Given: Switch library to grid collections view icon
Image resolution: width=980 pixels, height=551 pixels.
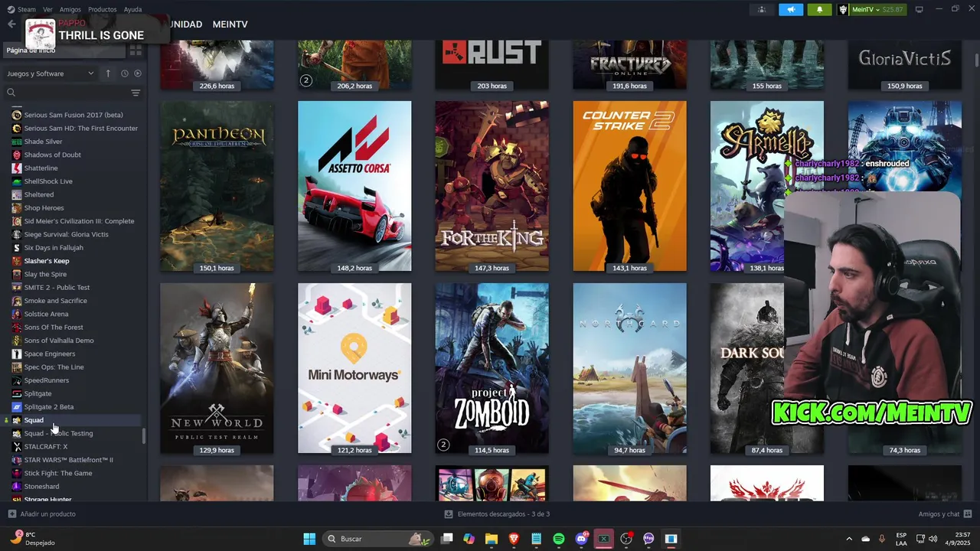Looking at the screenshot, I should (x=136, y=51).
